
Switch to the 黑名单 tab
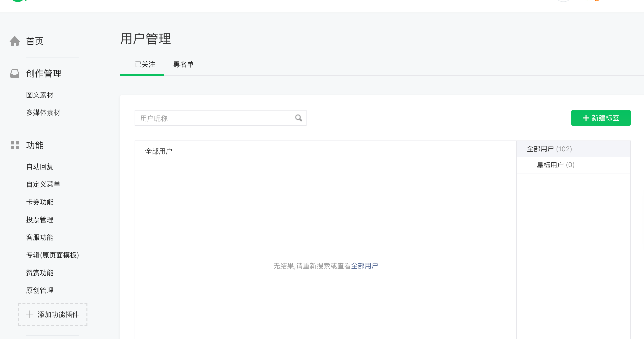tap(183, 65)
